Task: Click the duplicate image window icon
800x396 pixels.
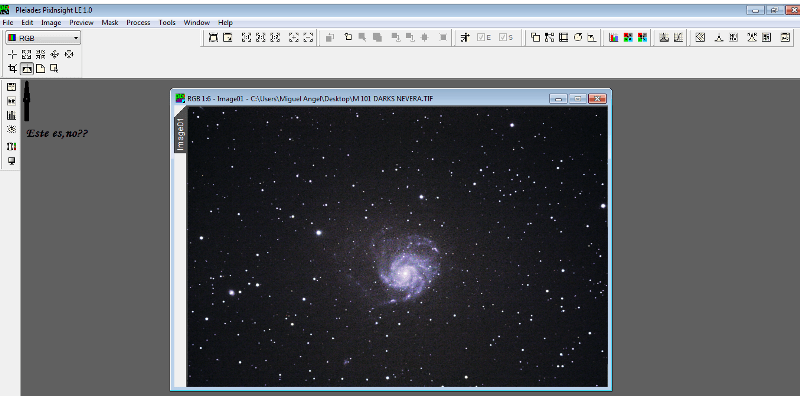Action: [x=535, y=37]
